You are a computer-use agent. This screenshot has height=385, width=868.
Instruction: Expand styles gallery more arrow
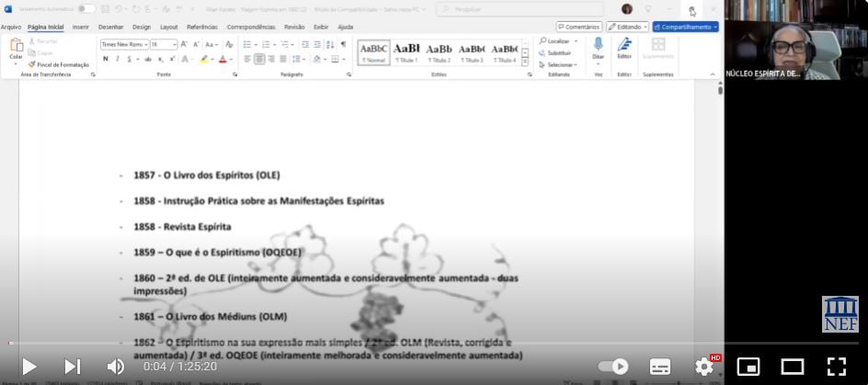pyautogui.click(x=525, y=62)
